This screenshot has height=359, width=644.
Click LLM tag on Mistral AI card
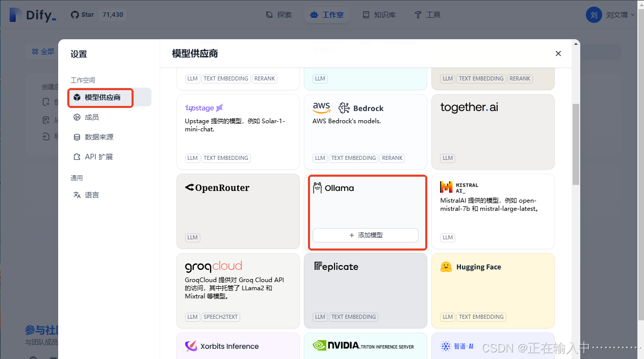[448, 237]
